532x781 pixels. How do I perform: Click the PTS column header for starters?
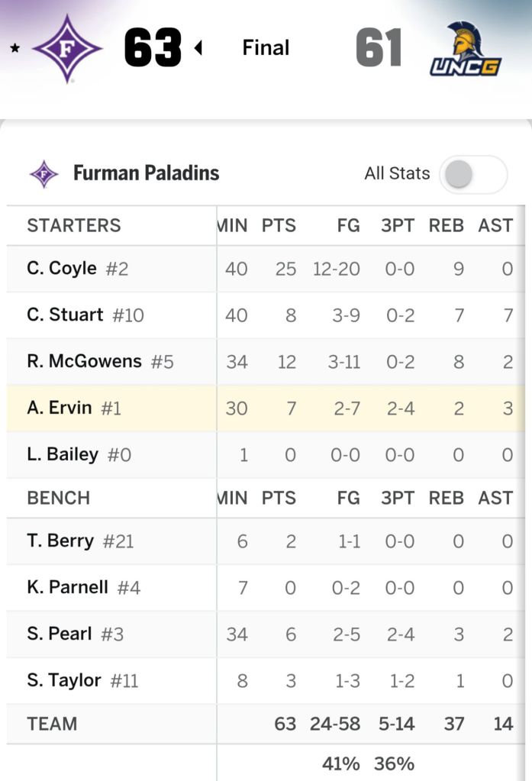279,226
